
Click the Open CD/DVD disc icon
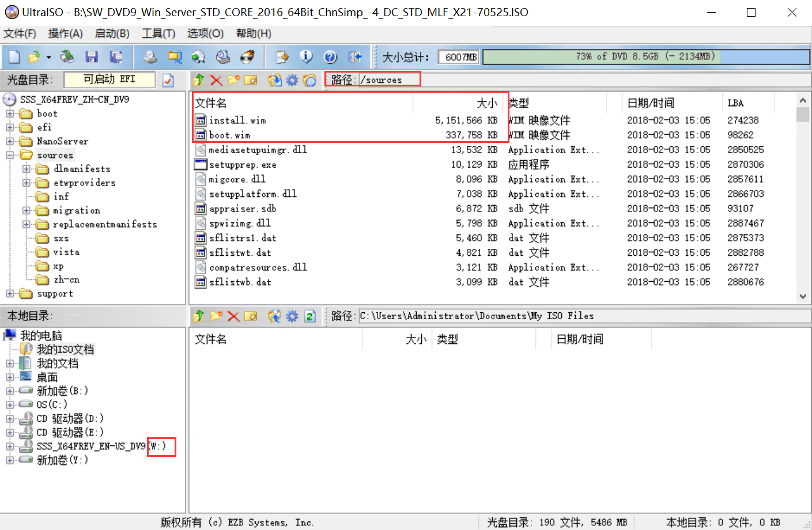[67, 56]
